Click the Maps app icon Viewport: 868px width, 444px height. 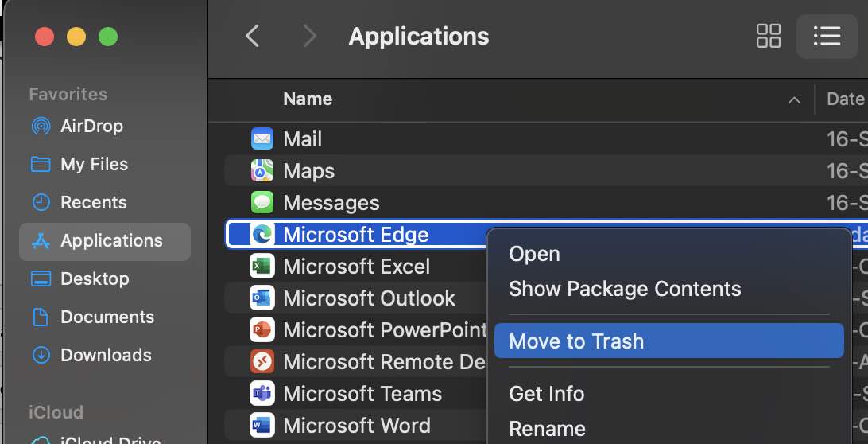tap(262, 171)
